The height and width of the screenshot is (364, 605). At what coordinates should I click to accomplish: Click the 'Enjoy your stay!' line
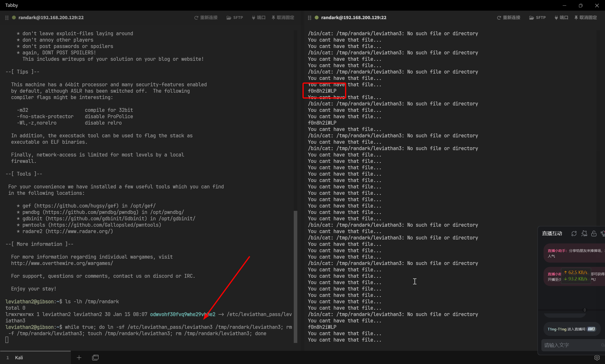pos(34,289)
